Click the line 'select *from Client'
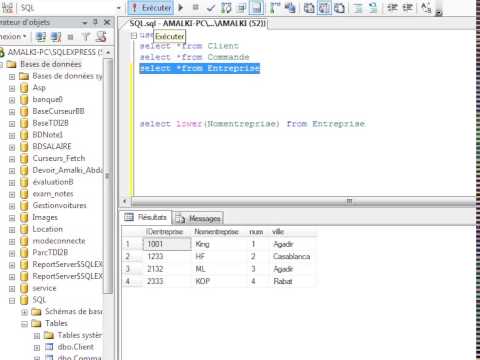This screenshot has width=480, height=360. point(189,46)
